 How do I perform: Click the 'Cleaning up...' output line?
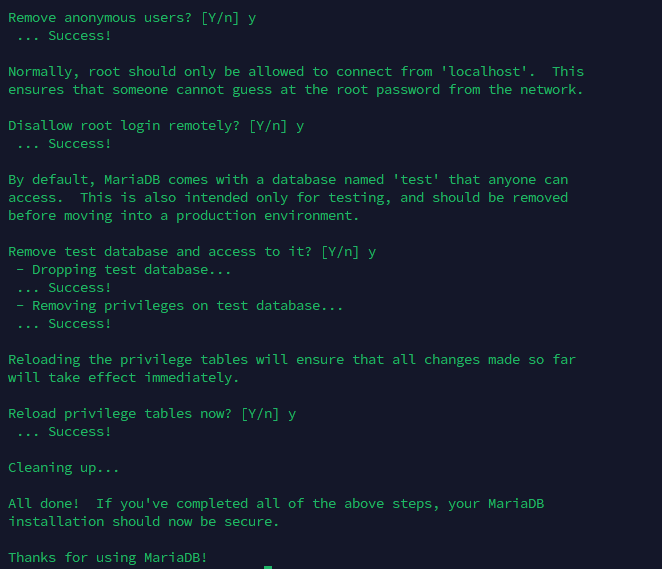[x=63, y=468]
